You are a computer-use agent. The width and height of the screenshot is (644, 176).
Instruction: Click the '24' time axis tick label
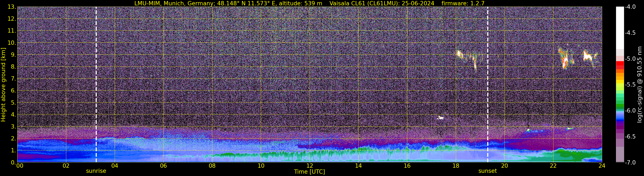point(602,166)
